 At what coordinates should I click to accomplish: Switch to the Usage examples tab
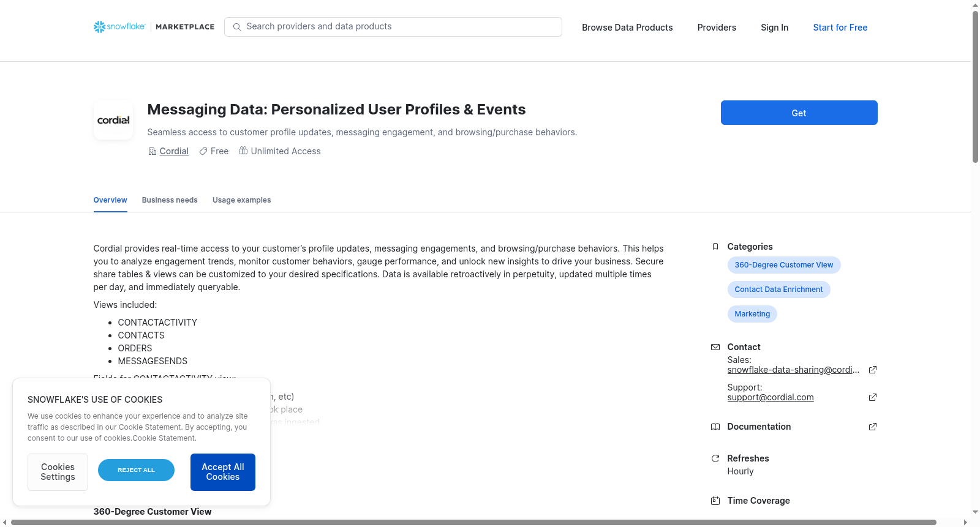coord(241,200)
